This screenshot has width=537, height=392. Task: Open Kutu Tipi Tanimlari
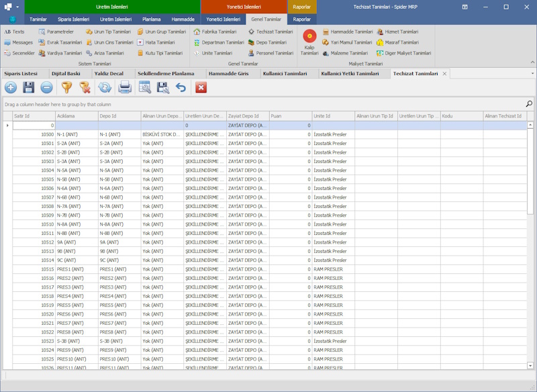pyautogui.click(x=160, y=53)
